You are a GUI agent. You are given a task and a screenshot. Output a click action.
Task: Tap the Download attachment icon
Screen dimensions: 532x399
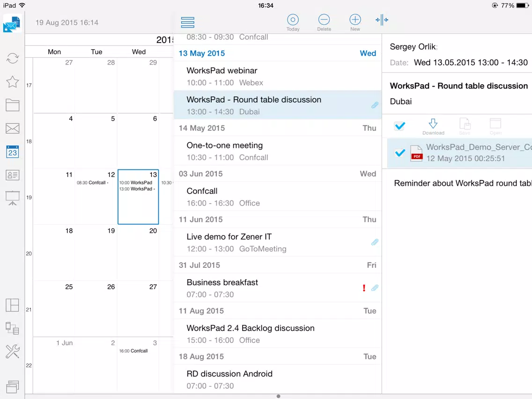pyautogui.click(x=433, y=127)
